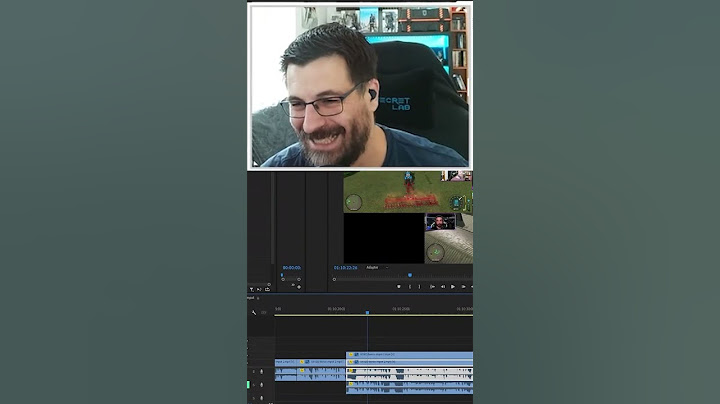The image size is (720, 404).
Task: Select the white-highlighted audio clip on first audio track
Action: coord(410,374)
